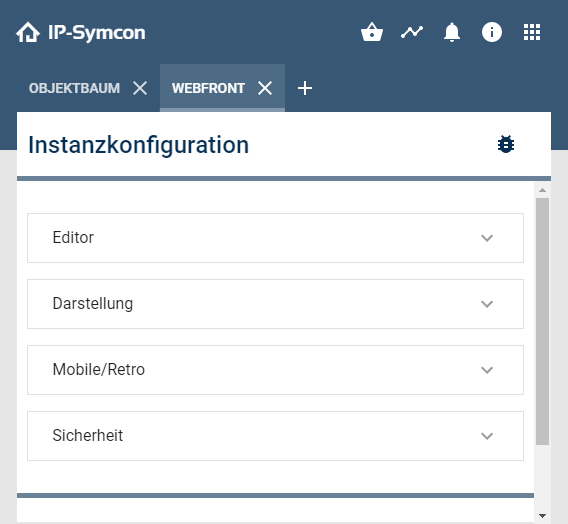Click the vertical scrollbar thumb
The height and width of the screenshot is (524, 568).
click(542, 321)
